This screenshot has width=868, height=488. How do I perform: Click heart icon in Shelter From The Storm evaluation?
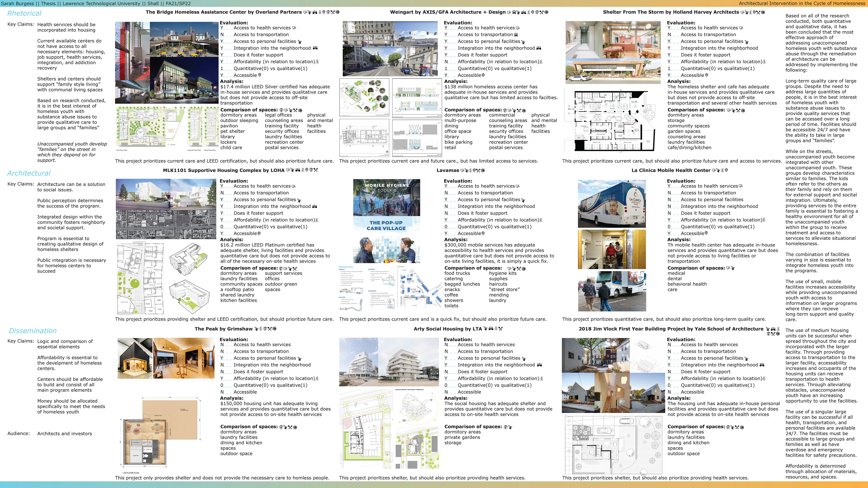(x=741, y=28)
